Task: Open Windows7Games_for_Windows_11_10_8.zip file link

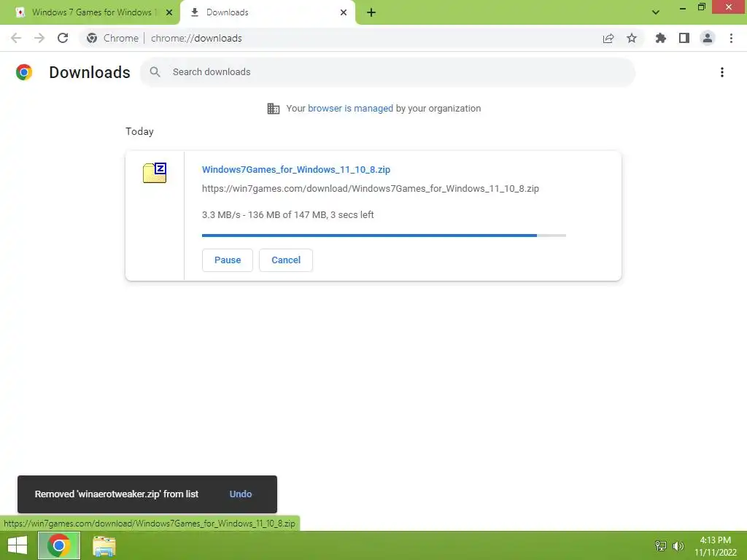Action: (x=296, y=169)
